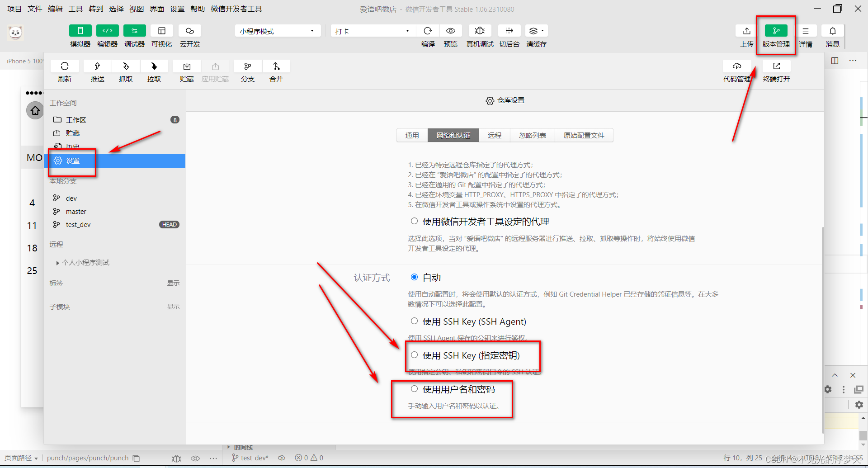
Task: Click the Merge (合并) toolbar button
Action: [x=276, y=66]
